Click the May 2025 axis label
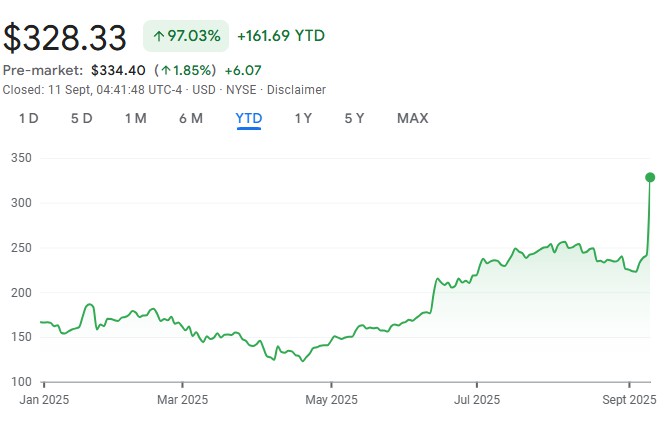This screenshot has height=423, width=669. (x=331, y=400)
